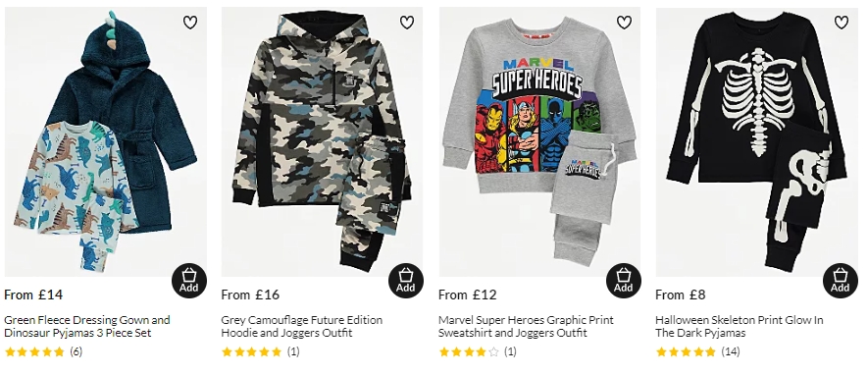Add the Marvel Sweatshirt outfit to basket

point(624,281)
